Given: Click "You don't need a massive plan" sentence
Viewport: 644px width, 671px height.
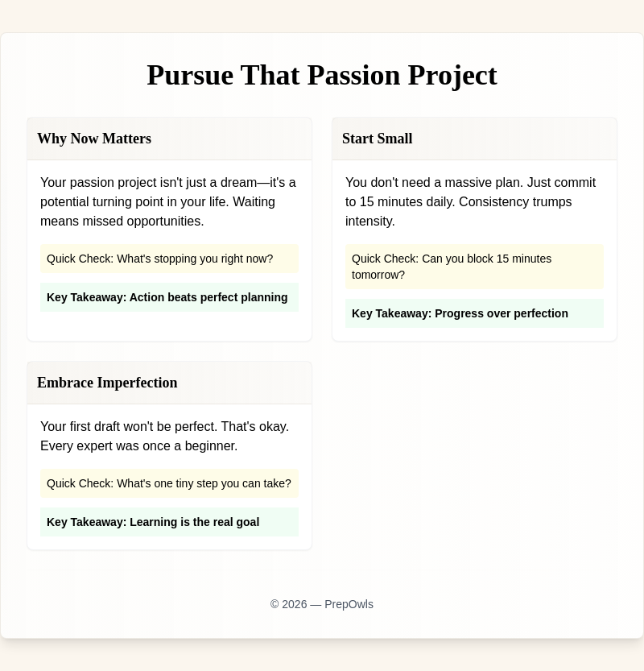Looking at the screenshot, I should click(x=433, y=183).
